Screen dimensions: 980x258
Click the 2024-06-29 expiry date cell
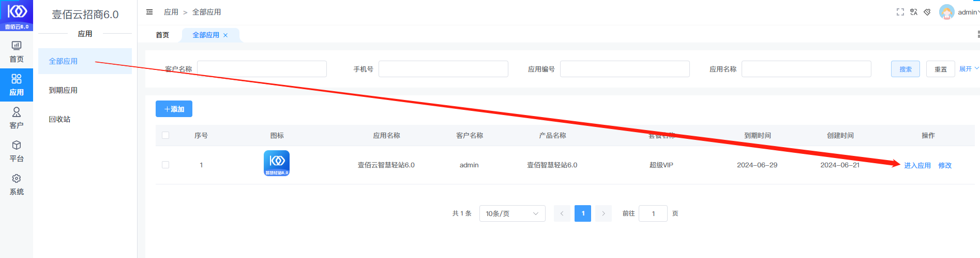[x=757, y=165]
